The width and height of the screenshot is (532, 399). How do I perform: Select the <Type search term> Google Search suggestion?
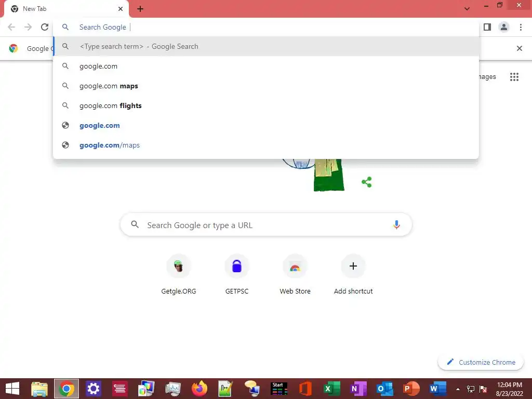266,46
